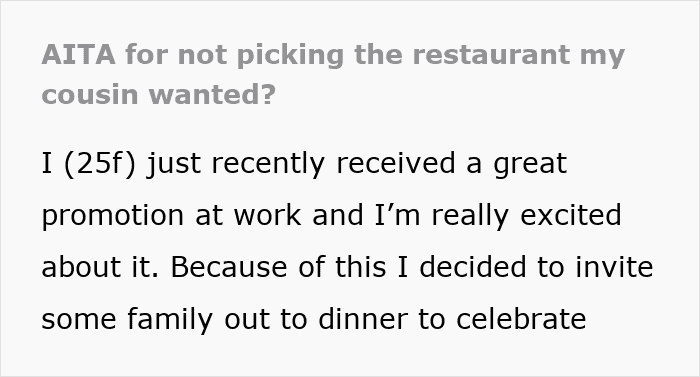Click the word "picking" in the heading
700x377 pixels.
coord(290,56)
